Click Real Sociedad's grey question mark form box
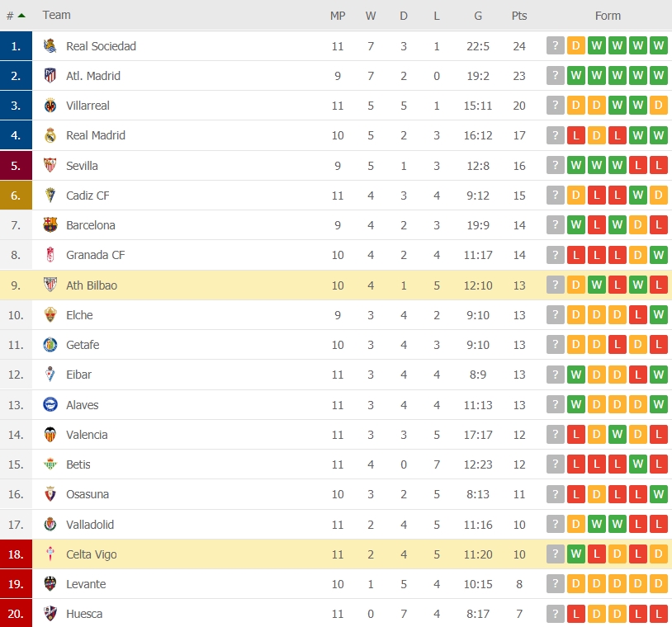The width and height of the screenshot is (672, 627). [x=556, y=46]
